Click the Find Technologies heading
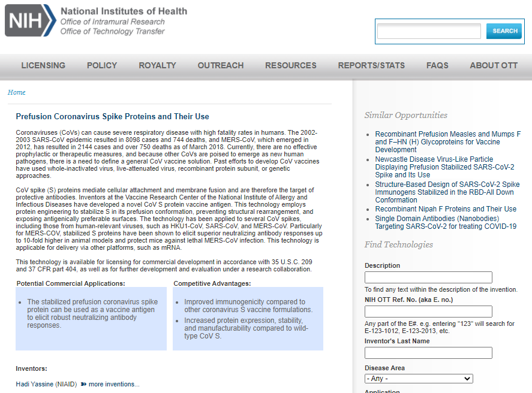 tap(399, 244)
